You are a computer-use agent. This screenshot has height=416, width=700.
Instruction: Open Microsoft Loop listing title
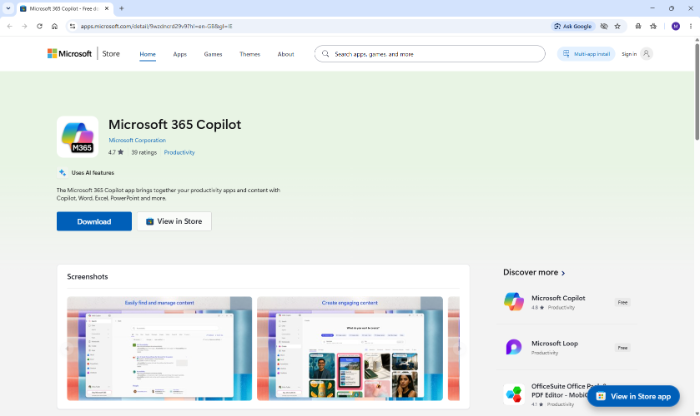coord(554,343)
